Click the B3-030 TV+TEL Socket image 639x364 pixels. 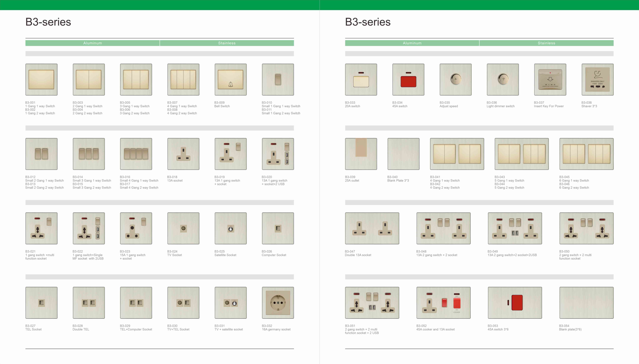point(183,303)
